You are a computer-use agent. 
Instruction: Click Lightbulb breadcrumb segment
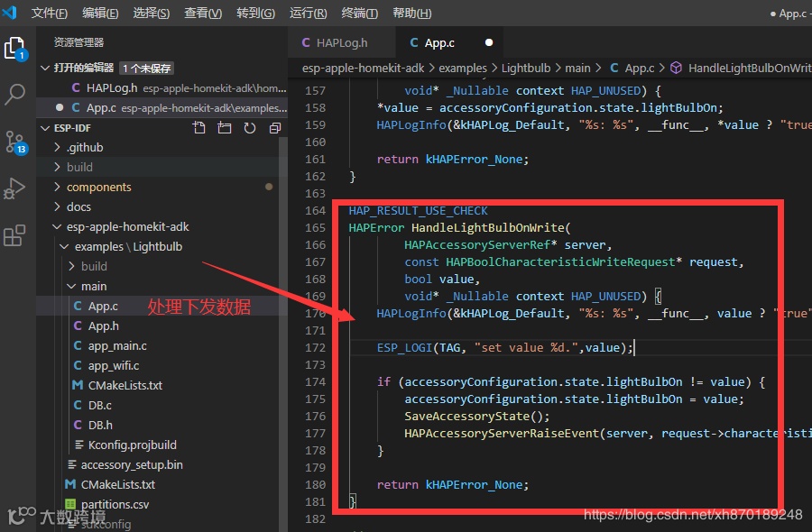pos(526,68)
